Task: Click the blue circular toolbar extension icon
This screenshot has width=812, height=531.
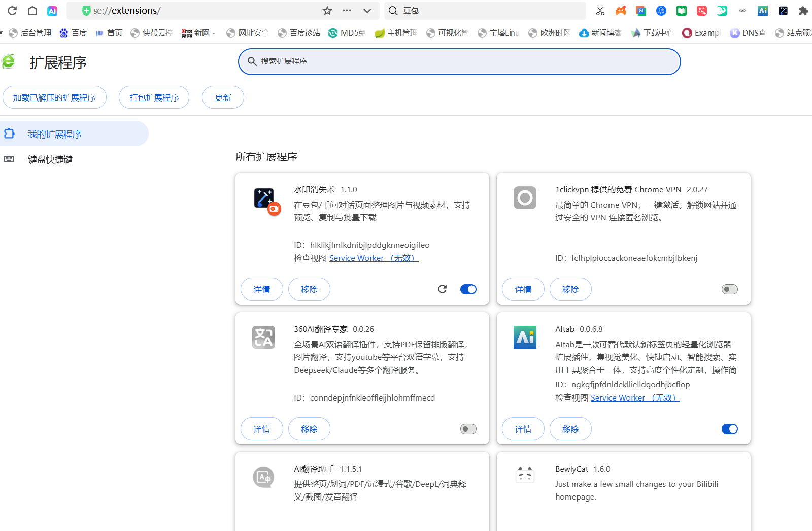Action: (x=661, y=11)
